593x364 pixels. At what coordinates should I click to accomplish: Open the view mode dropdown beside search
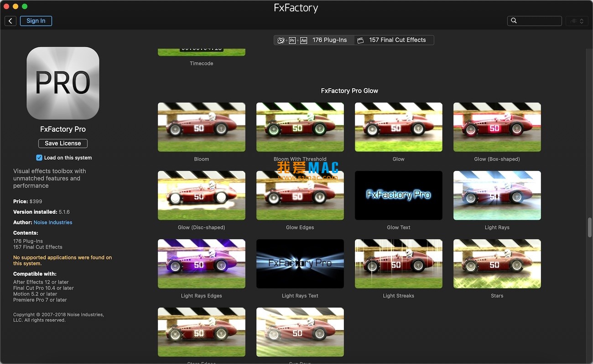577,21
